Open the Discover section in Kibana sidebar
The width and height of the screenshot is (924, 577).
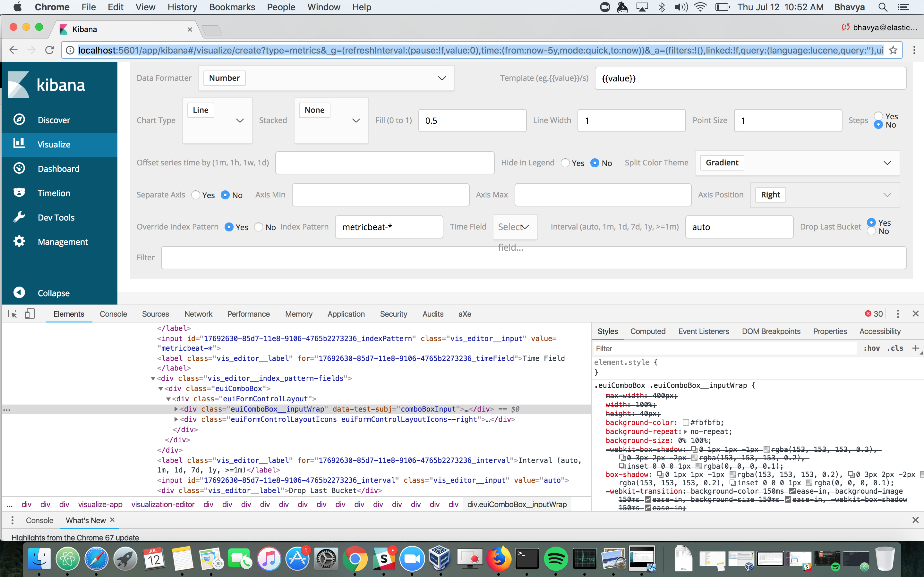54,120
